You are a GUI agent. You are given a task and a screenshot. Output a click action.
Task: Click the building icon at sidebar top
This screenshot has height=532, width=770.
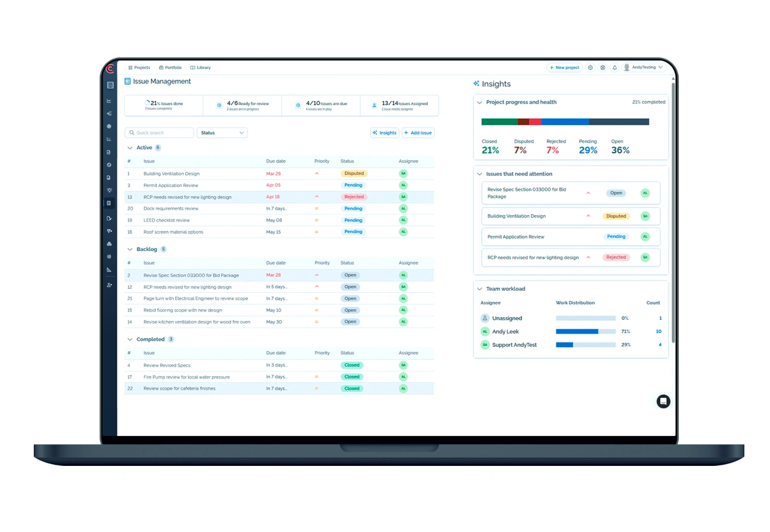pos(110,85)
